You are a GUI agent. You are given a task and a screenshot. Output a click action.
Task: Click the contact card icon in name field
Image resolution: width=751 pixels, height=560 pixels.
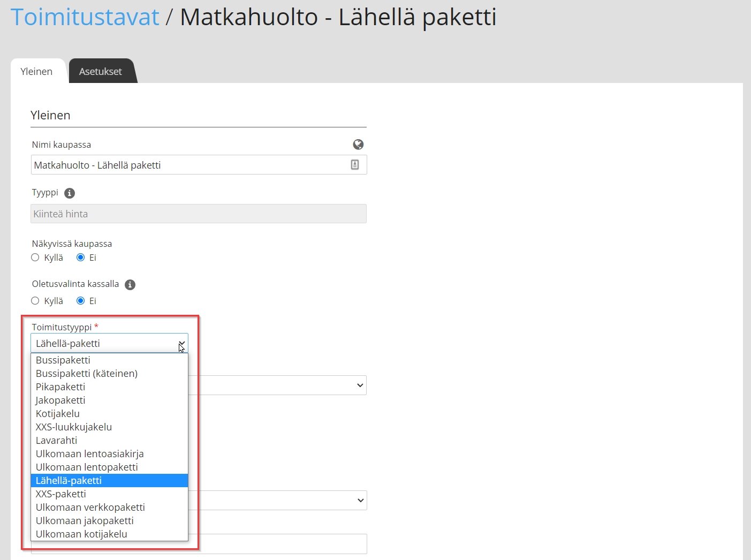coord(355,165)
